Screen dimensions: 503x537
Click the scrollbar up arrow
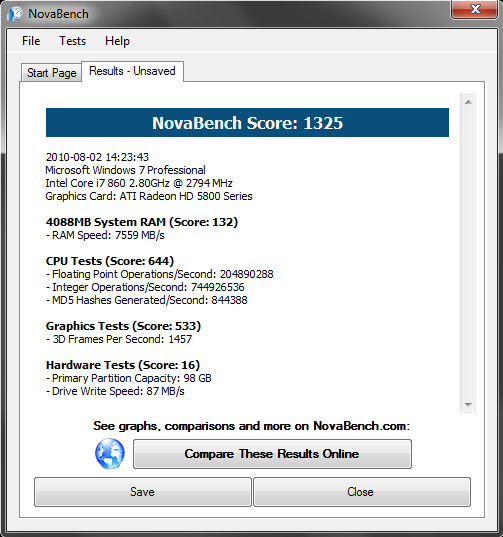(468, 102)
